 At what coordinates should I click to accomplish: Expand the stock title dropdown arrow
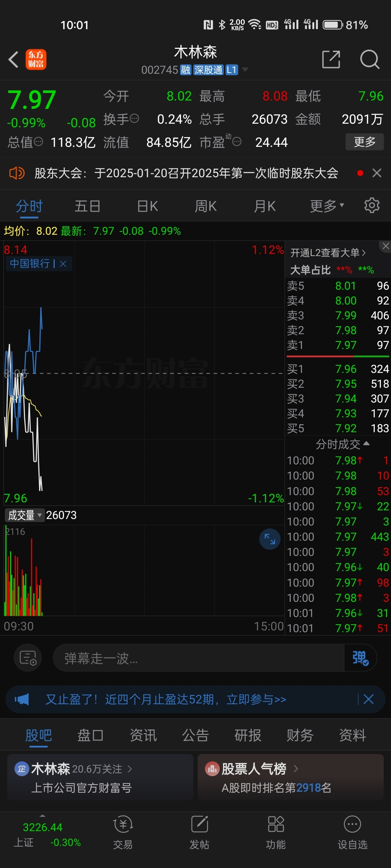[245, 69]
